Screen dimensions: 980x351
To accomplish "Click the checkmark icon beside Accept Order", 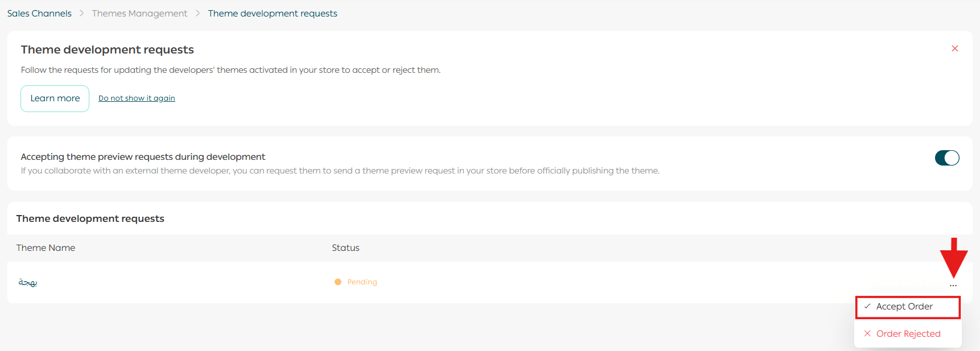I will (867, 306).
